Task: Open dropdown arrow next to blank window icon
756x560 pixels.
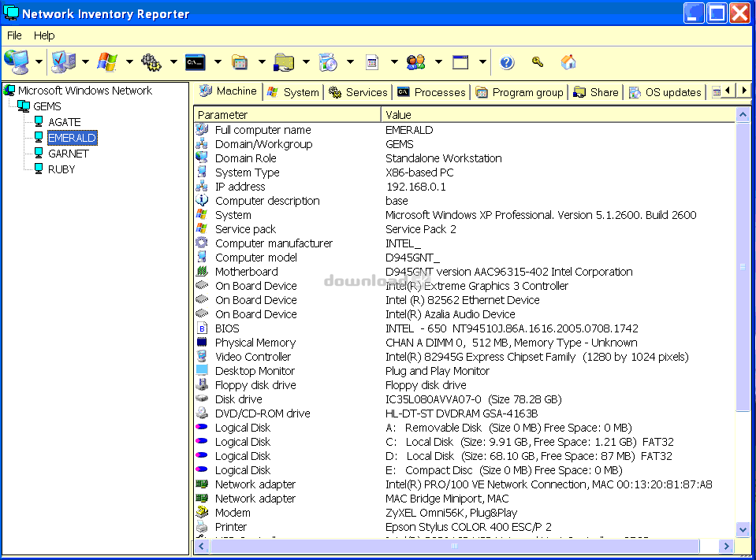Action: point(482,61)
